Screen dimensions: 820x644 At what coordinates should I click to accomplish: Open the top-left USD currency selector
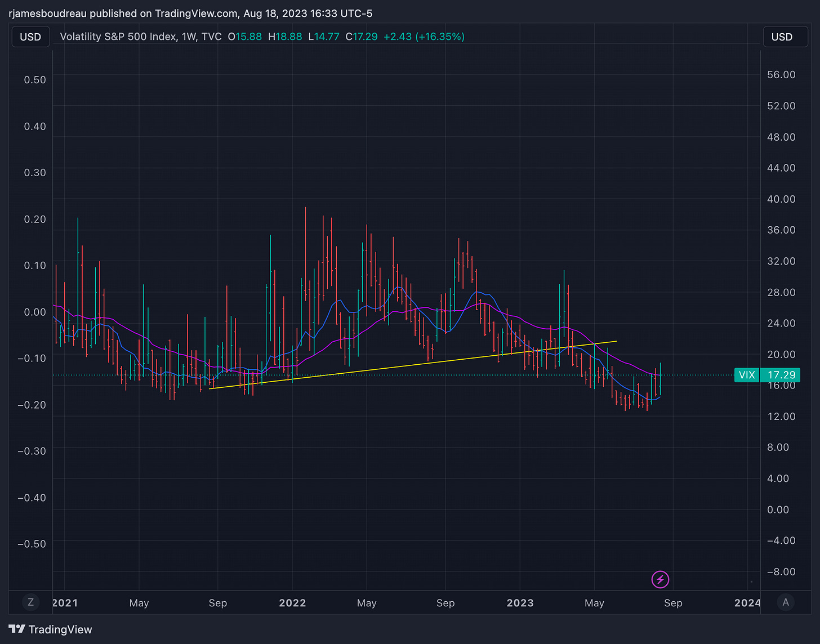point(30,37)
